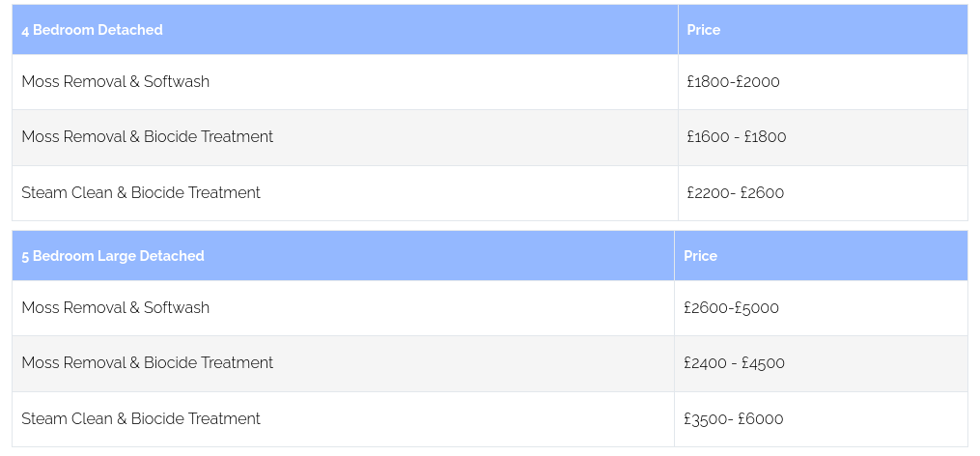Click the Price header in the 5 Bedroom table
The width and height of the screenshot is (980, 456).
click(x=700, y=256)
